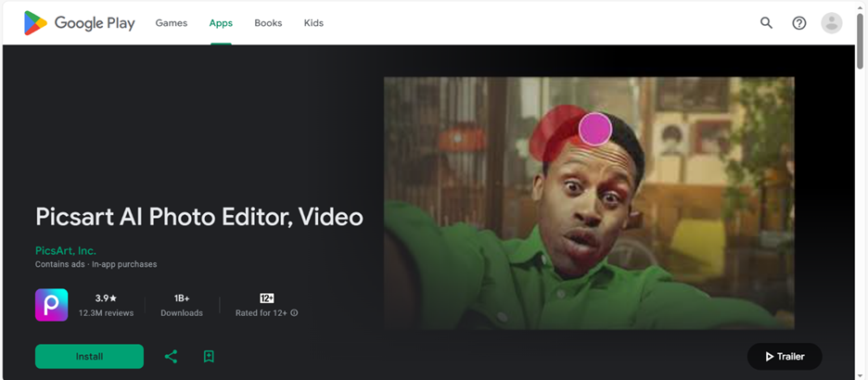Viewport: 868px width, 380px height.
Task: Click the vertical scrollbar thumb
Action: click(x=861, y=42)
